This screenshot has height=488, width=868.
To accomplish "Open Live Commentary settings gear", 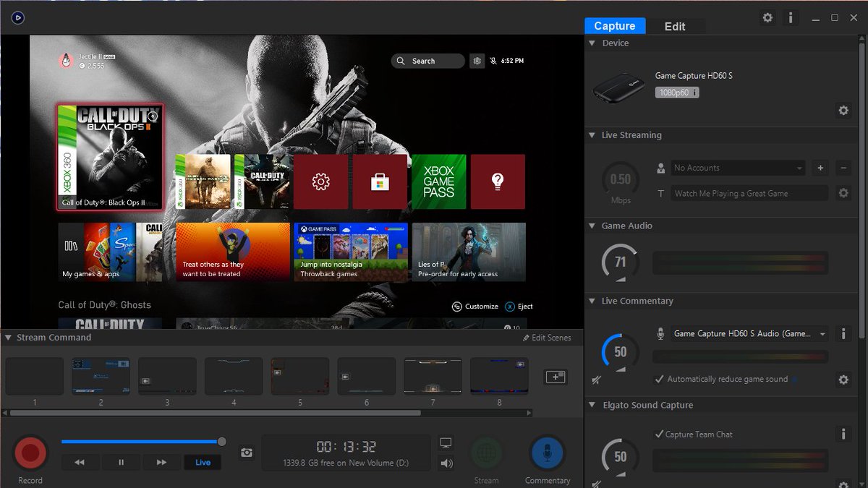I will tap(843, 380).
